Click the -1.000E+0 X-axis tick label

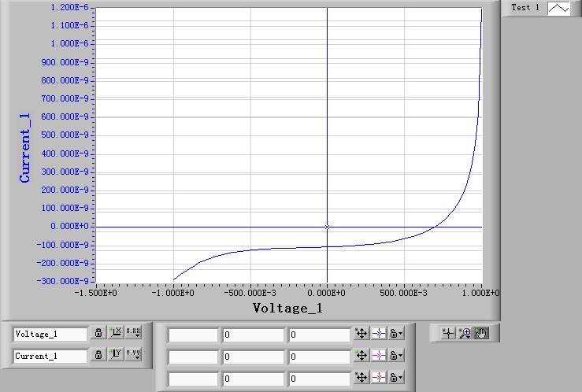pyautogui.click(x=172, y=293)
